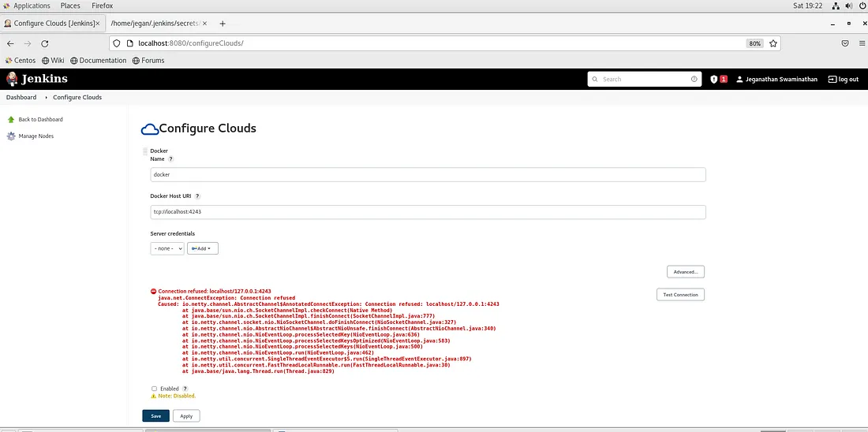The image size is (868, 432).
Task: Open the security warnings shield icon
Action: point(714,79)
